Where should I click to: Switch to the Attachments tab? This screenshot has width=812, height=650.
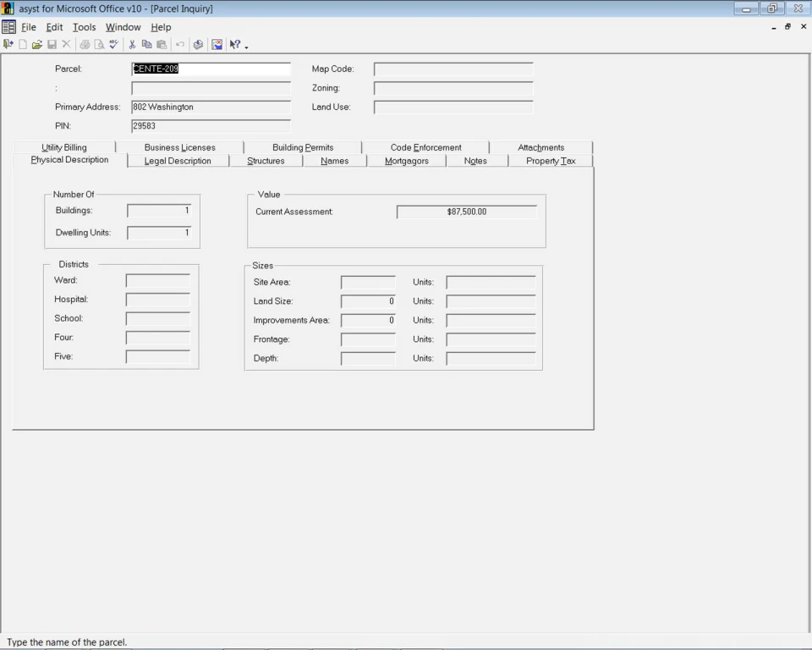pyautogui.click(x=540, y=147)
